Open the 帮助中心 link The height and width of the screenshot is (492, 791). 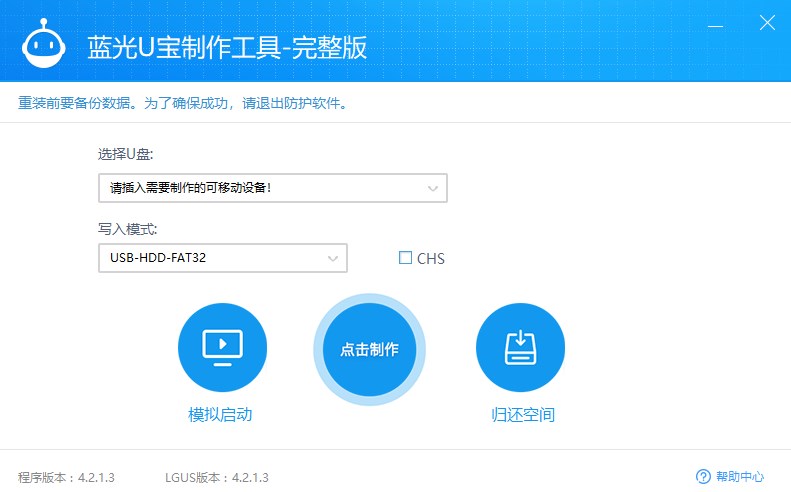pos(739,477)
